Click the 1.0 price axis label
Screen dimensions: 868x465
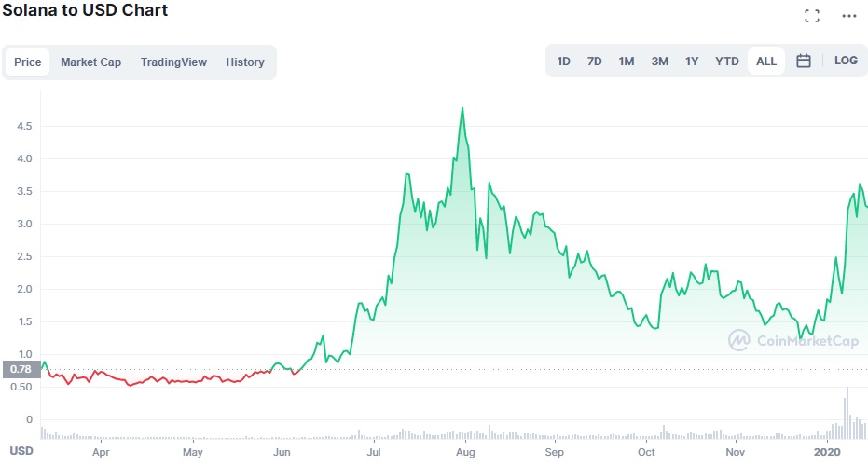tap(24, 354)
